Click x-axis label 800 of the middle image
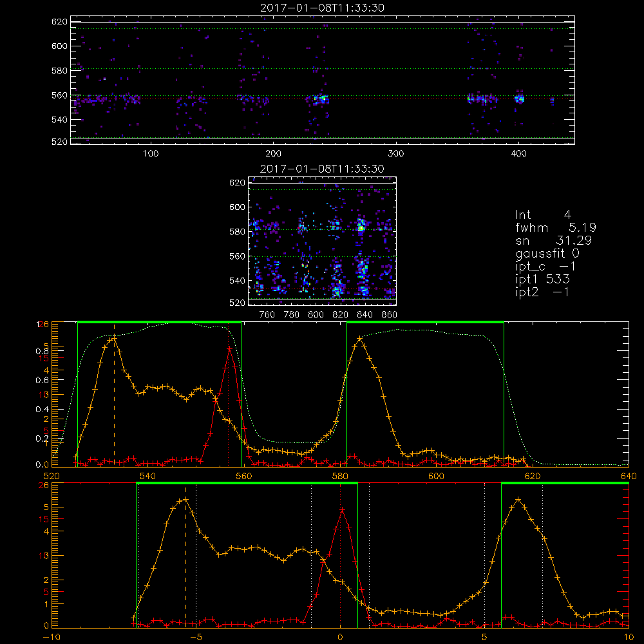Screen dimensions: 644x644 click(316, 315)
